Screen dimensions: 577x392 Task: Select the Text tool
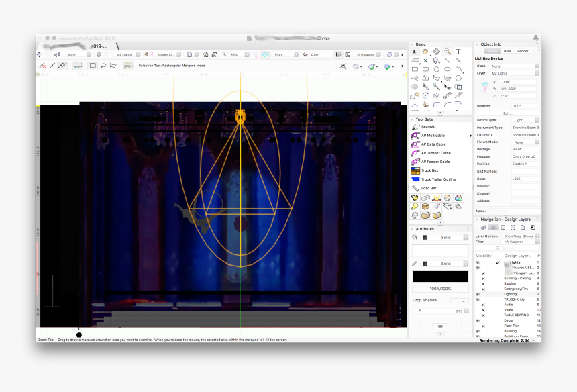[458, 52]
